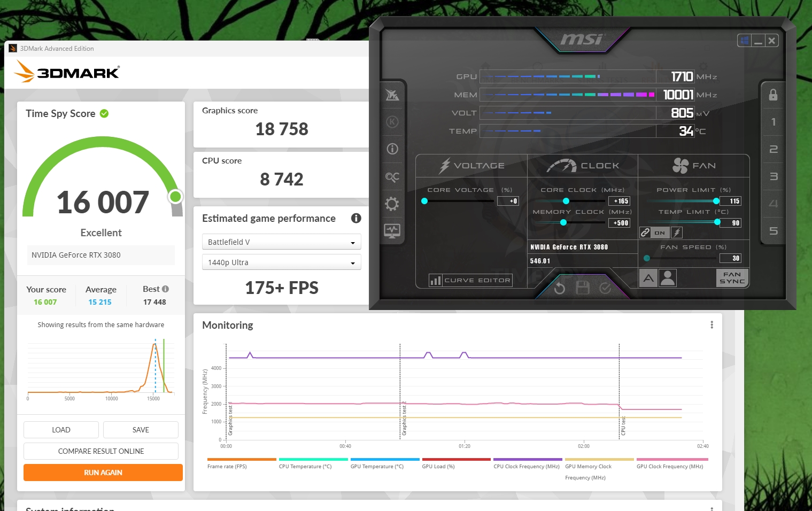Click the save profile floppy icon
Screen dimensions: 812x511
tap(583, 289)
